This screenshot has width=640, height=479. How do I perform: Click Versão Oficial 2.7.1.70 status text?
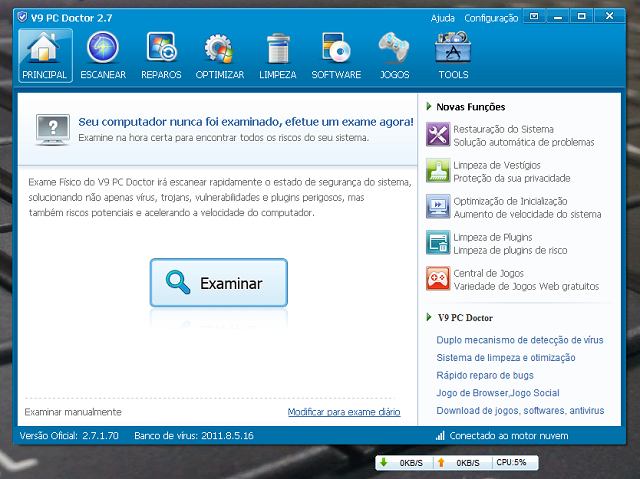[x=69, y=435]
